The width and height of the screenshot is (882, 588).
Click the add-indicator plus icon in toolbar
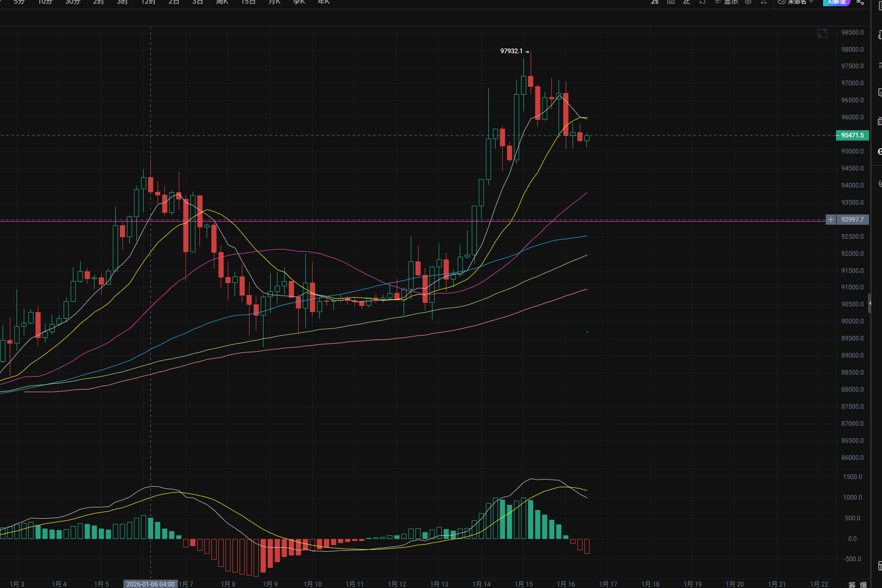pyautogui.click(x=702, y=2)
